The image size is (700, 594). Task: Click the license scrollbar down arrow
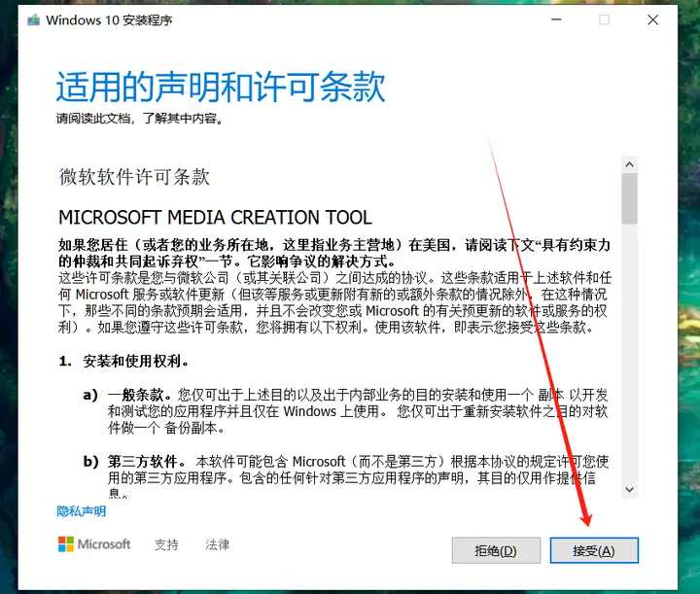tap(629, 489)
